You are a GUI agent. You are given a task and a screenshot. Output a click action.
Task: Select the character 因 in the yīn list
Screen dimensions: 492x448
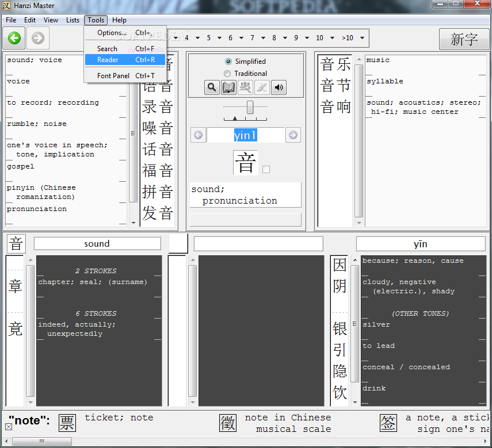point(340,265)
